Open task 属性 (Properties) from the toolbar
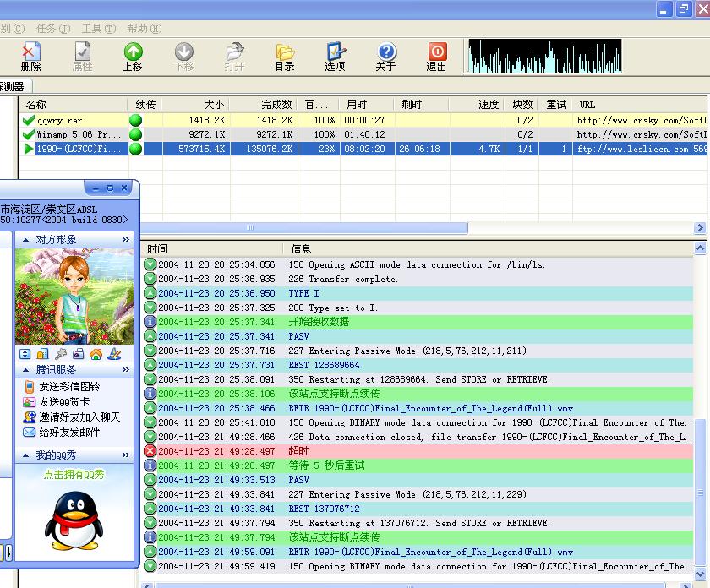The height and width of the screenshot is (588, 710). pos(83,57)
